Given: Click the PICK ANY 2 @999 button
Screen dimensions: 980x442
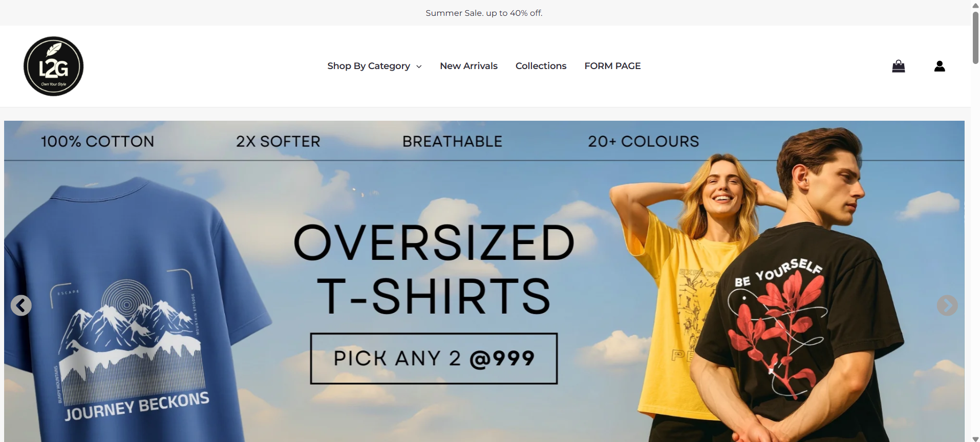Looking at the screenshot, I should tap(434, 359).
